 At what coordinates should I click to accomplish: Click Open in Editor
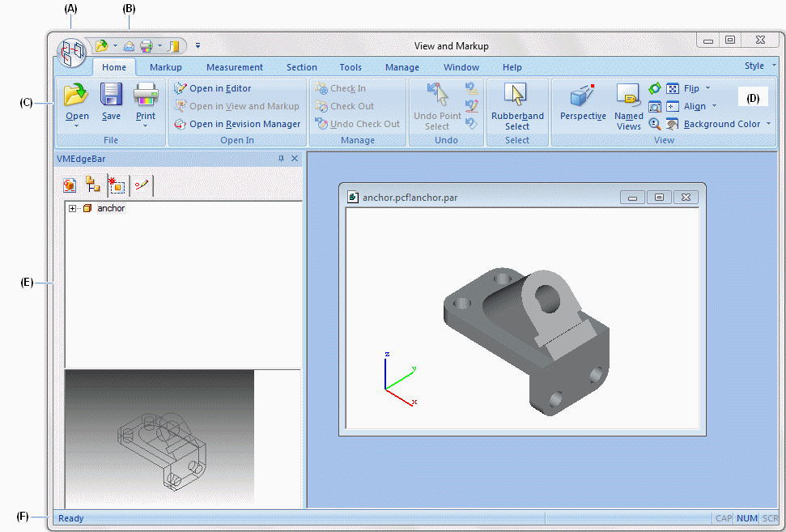(x=219, y=88)
